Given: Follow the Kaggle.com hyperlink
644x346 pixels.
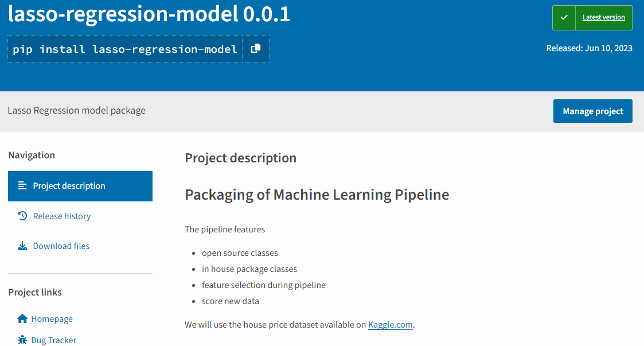Looking at the screenshot, I should click(x=390, y=325).
